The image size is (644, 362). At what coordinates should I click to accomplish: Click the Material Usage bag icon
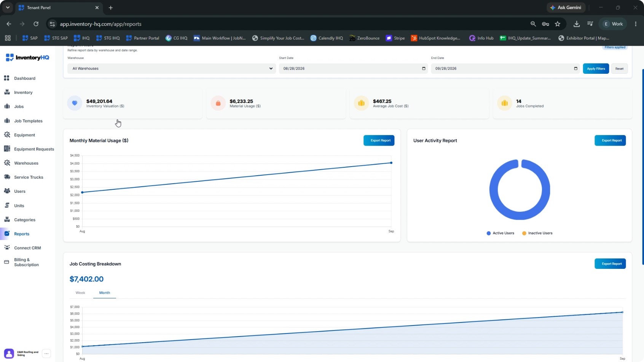pyautogui.click(x=218, y=103)
